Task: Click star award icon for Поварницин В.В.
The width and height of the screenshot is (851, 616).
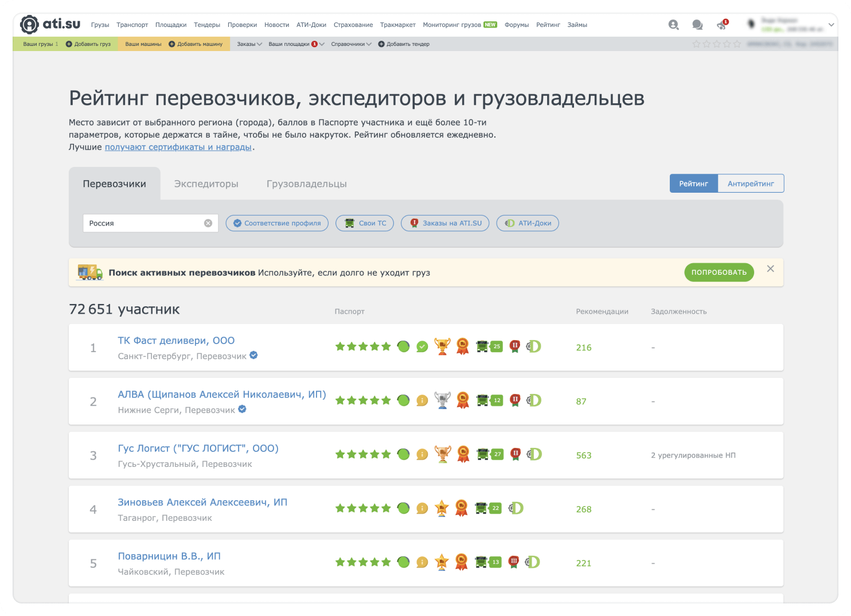Action: (442, 562)
